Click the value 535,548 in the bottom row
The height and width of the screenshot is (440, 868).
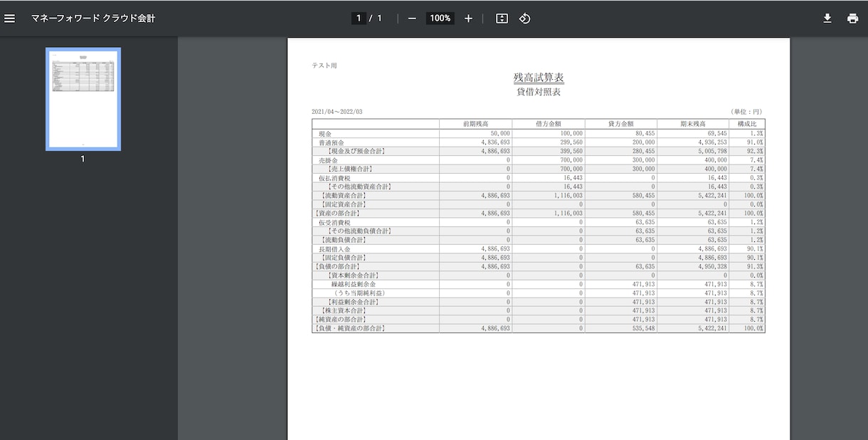[x=642, y=328]
